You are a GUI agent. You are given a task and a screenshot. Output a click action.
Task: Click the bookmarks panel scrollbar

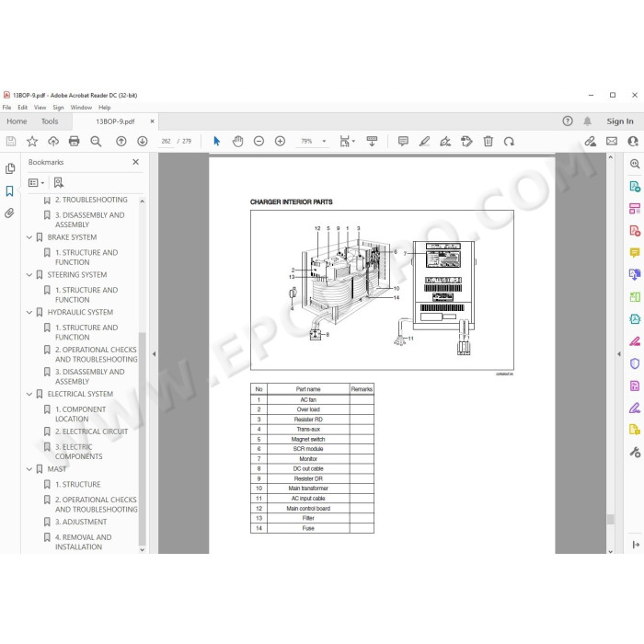click(x=142, y=439)
